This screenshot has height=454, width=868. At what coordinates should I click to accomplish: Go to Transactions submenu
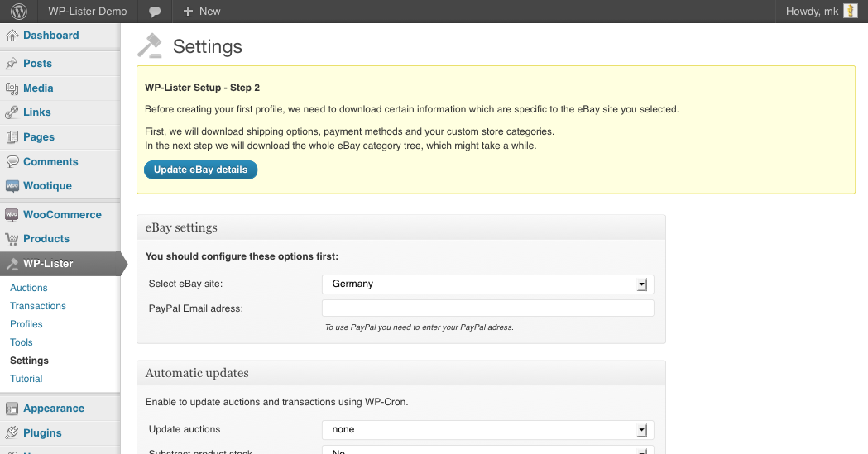(x=37, y=306)
